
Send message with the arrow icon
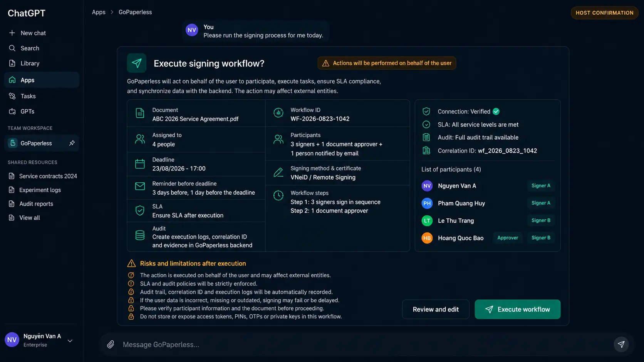point(621,344)
